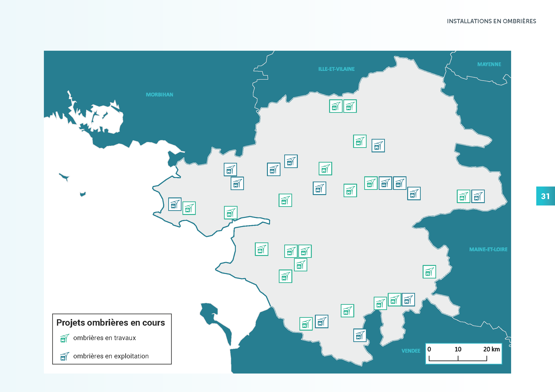555x392 pixels.
Task: Click the blue icon just below the central row's right end
Action: click(x=414, y=194)
